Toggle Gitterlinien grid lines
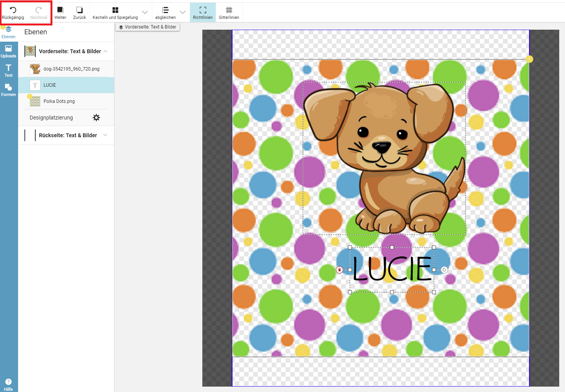Image resolution: width=565 pixels, height=392 pixels. point(229,13)
